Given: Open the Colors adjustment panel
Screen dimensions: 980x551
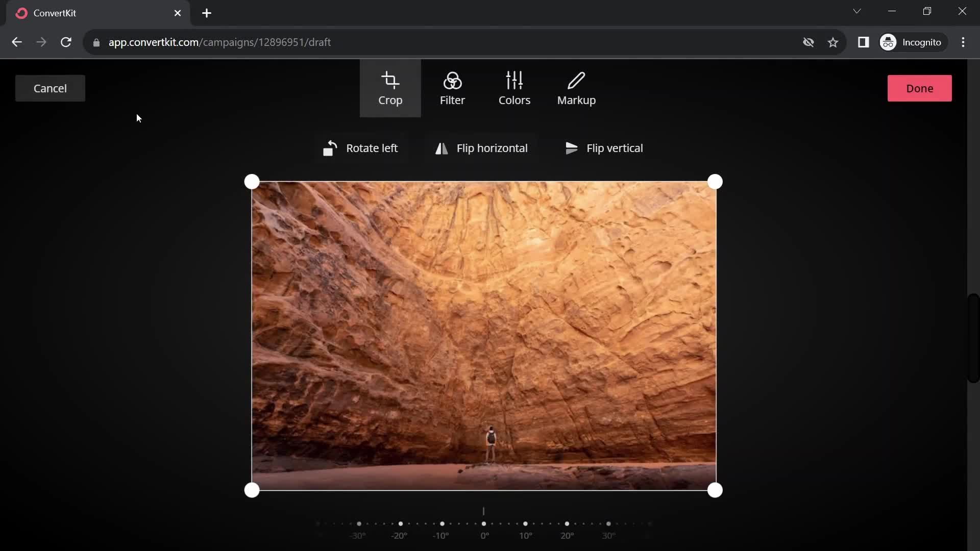Looking at the screenshot, I should [x=514, y=87].
